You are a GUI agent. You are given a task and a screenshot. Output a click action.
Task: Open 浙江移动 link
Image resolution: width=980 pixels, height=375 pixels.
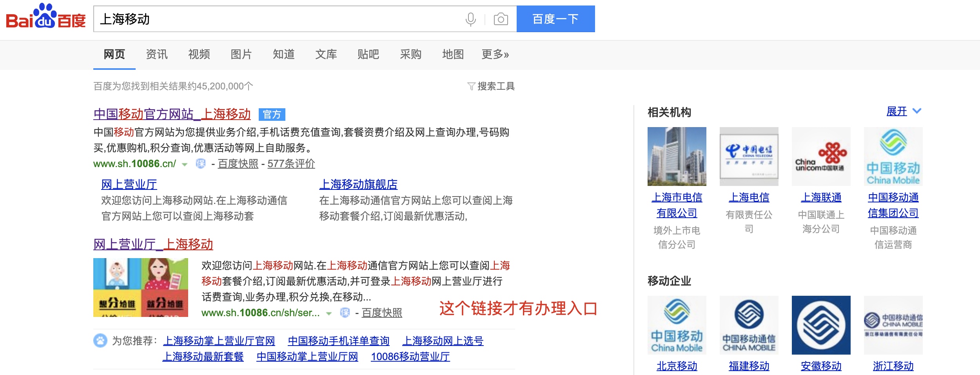pos(893,366)
